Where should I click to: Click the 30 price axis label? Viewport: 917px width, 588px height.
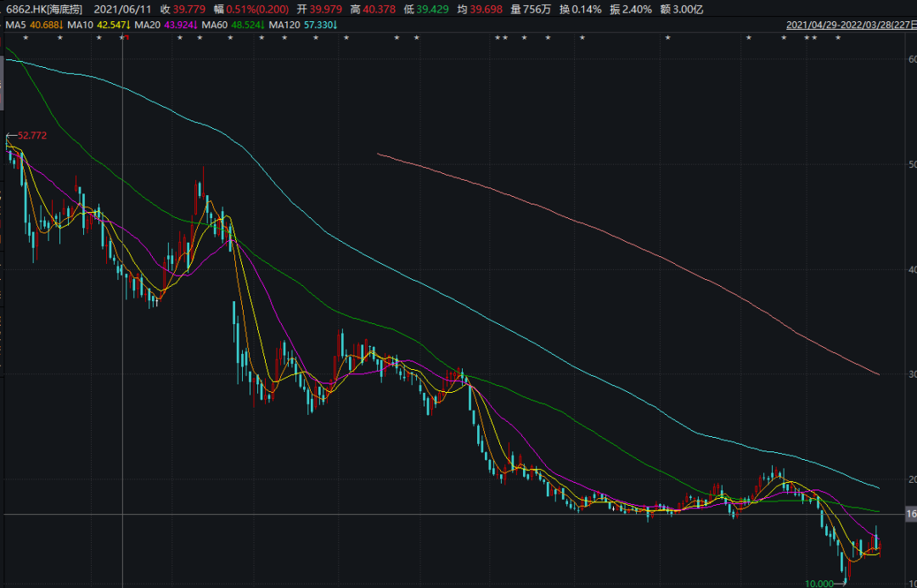click(x=912, y=374)
